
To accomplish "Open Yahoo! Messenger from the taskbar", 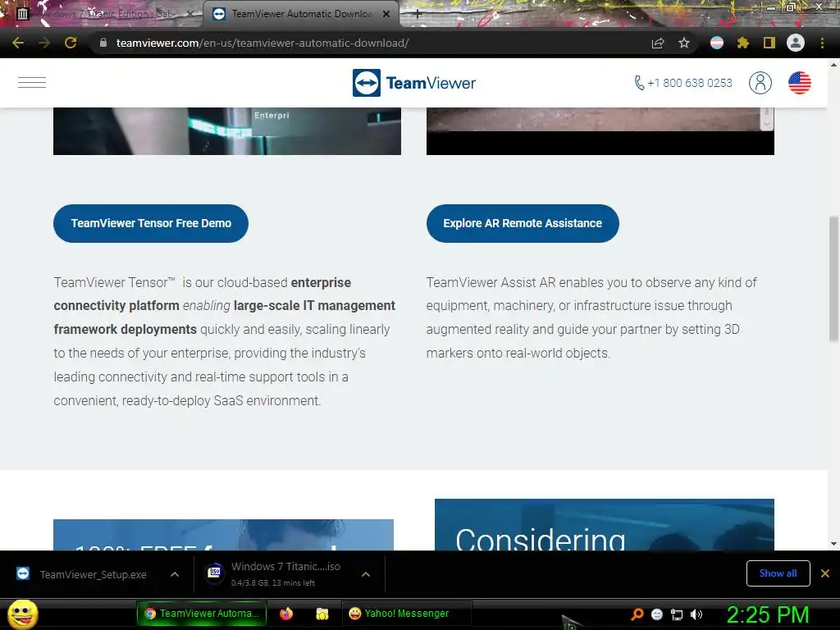I will click(x=406, y=614).
